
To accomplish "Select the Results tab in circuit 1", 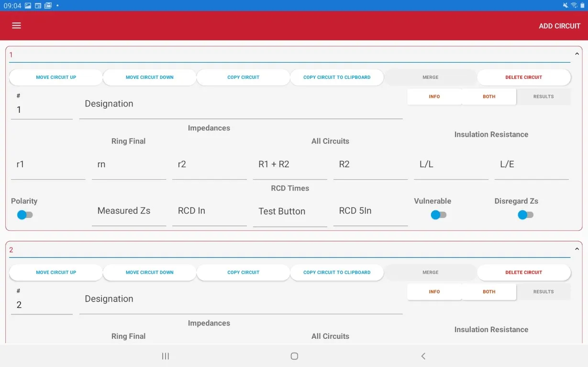I will tap(544, 97).
